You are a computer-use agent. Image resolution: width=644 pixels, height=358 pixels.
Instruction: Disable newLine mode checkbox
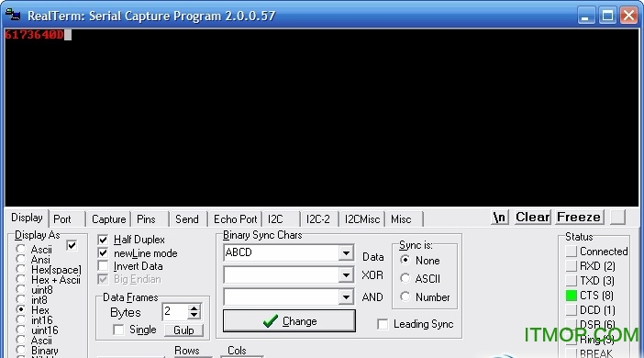pos(103,252)
